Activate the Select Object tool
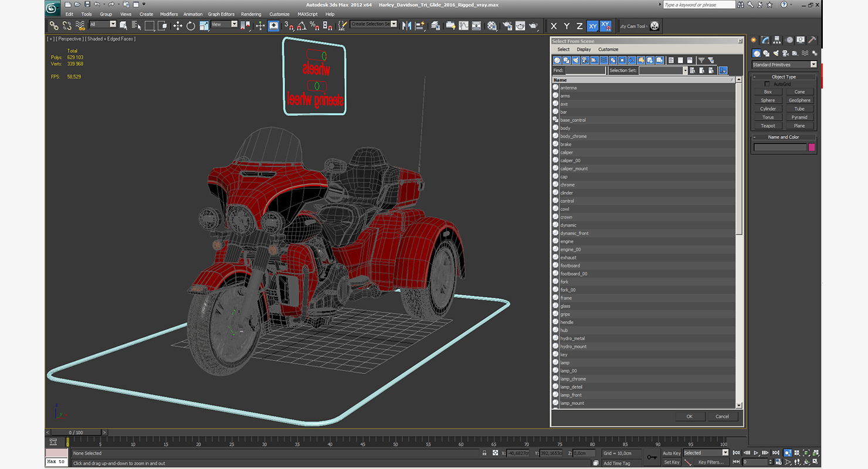The image size is (868, 469). [124, 26]
